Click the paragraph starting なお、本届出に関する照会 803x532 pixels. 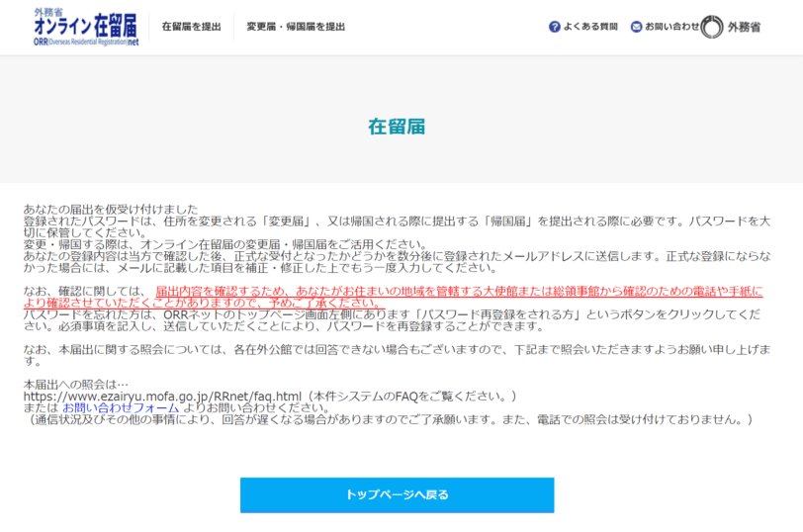point(397,355)
